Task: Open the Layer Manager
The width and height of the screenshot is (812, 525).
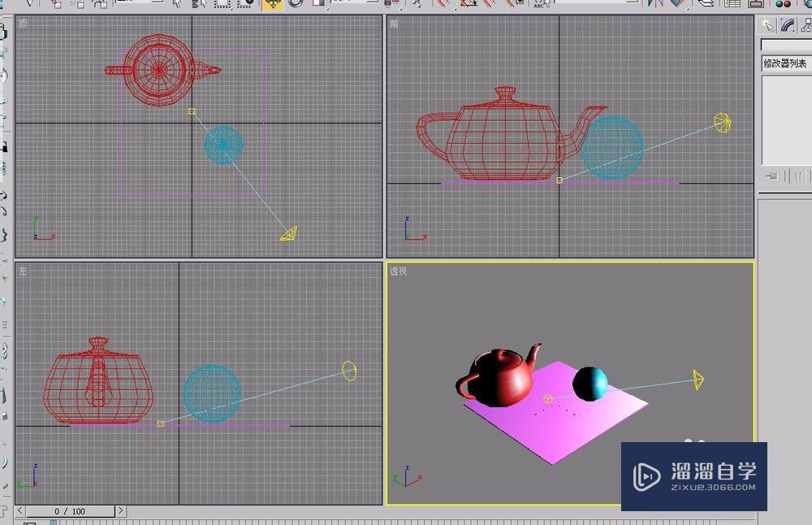Action: pyautogui.click(x=706, y=3)
